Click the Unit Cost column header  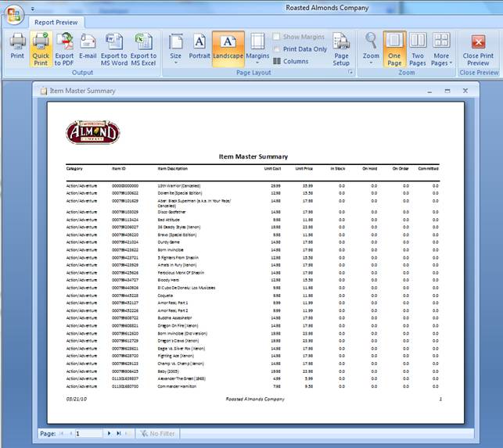(x=272, y=168)
